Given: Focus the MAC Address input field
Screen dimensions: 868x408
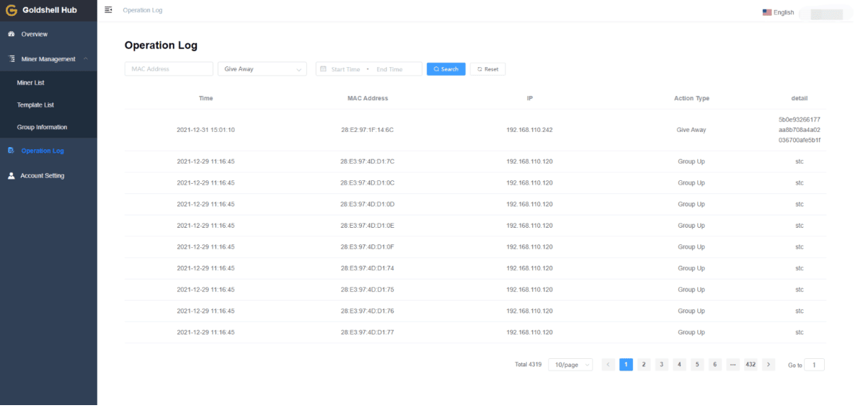Looking at the screenshot, I should pyautogui.click(x=169, y=69).
